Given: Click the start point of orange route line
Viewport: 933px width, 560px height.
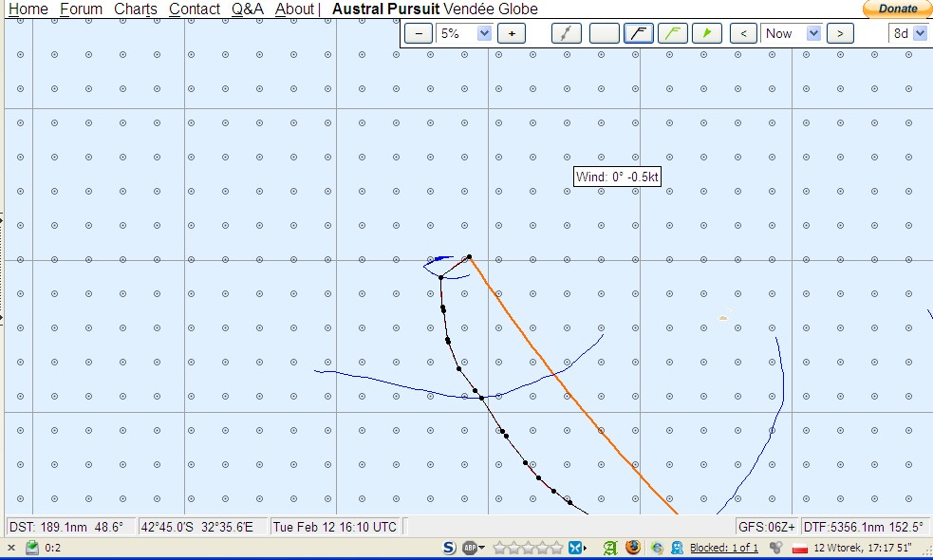Looking at the screenshot, I should coord(469,256).
